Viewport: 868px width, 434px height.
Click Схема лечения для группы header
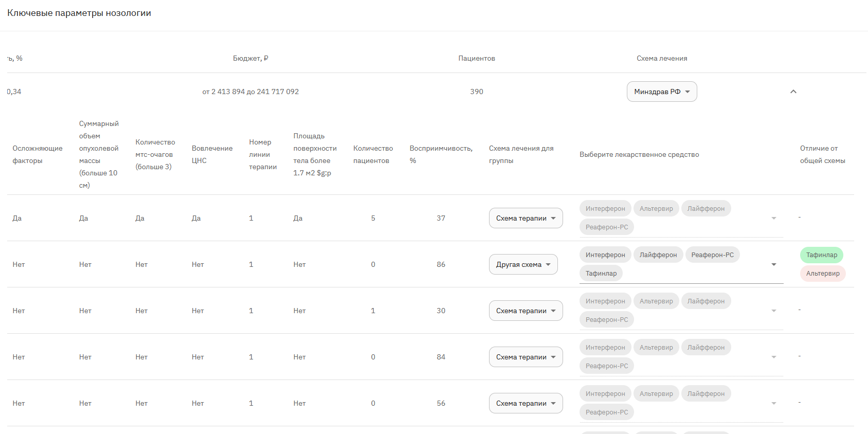(521, 154)
